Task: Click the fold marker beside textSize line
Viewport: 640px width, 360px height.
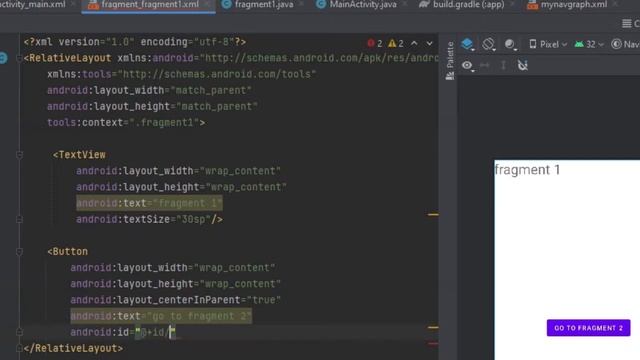Action: (x=19, y=220)
